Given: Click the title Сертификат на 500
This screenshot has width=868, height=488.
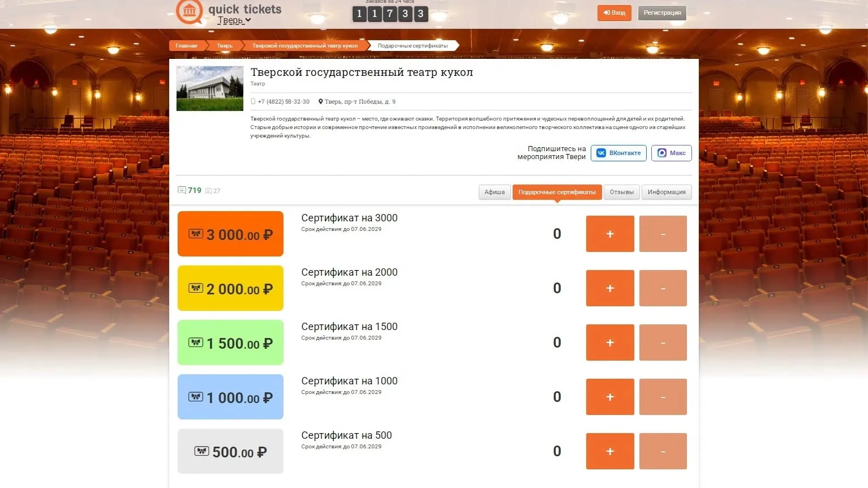Looking at the screenshot, I should (346, 435).
